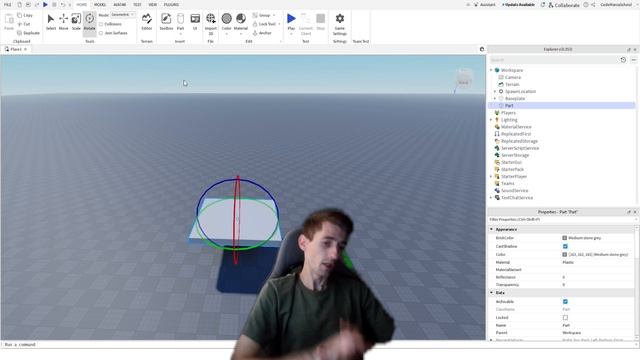Click the Filter Properties field

pos(562,220)
